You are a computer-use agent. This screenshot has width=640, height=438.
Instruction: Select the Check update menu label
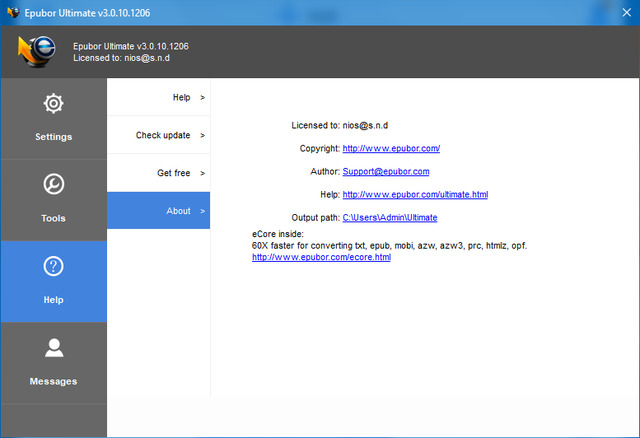pyautogui.click(x=163, y=135)
